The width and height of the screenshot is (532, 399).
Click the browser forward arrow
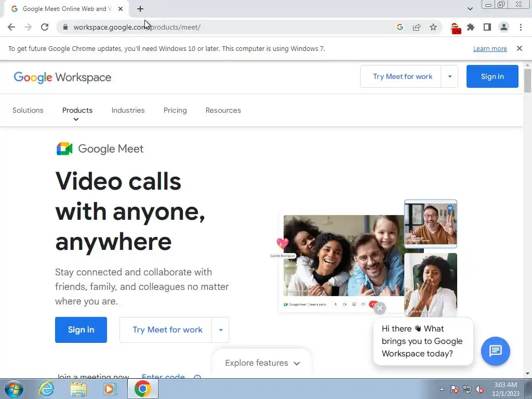click(28, 27)
